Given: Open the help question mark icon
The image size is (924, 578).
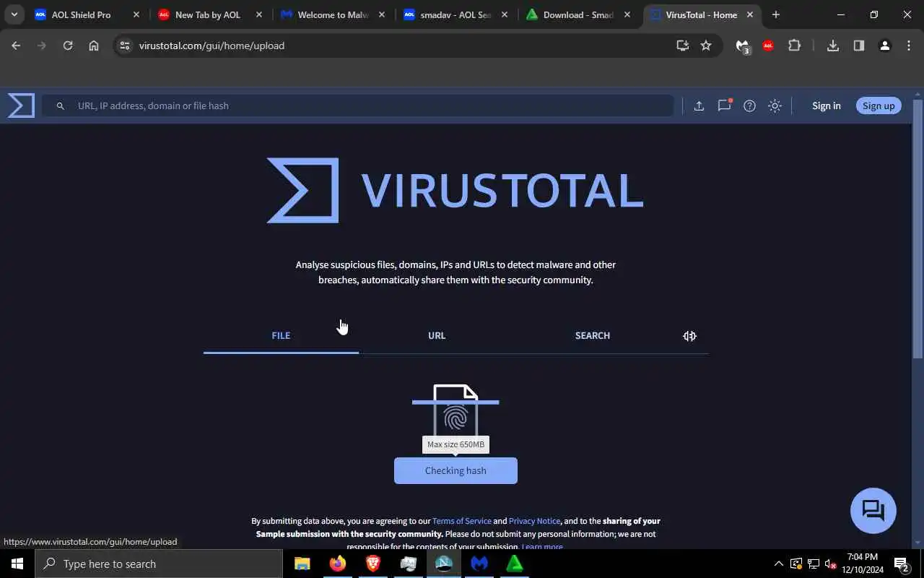Looking at the screenshot, I should 749,105.
